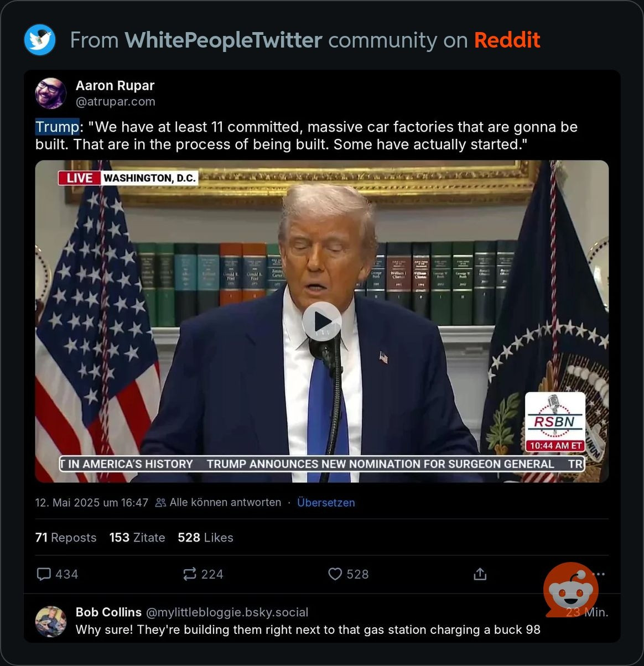Open the WhitePeopleTwitter community link
This screenshot has height=666, width=644.
tap(224, 40)
